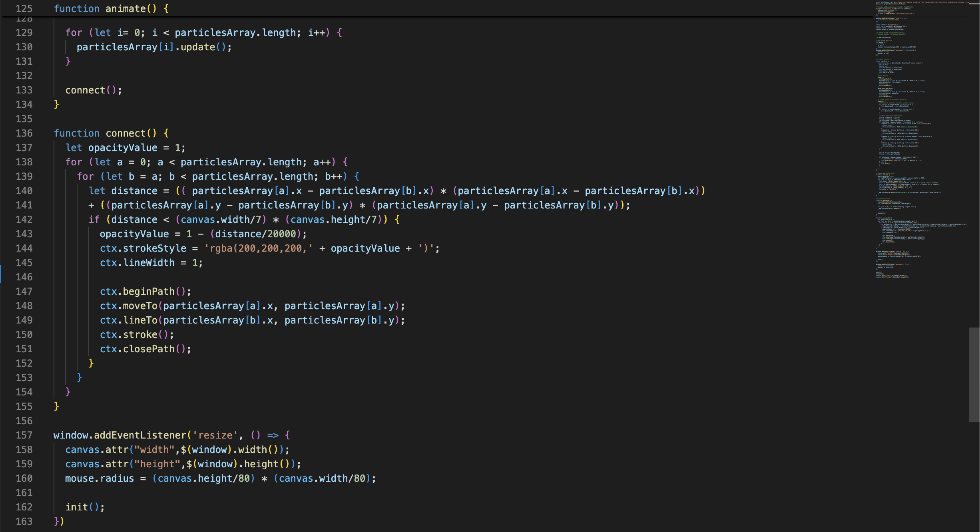Click 'window.addEventListener' on line 157
This screenshot has width=980, height=532.
120,435
